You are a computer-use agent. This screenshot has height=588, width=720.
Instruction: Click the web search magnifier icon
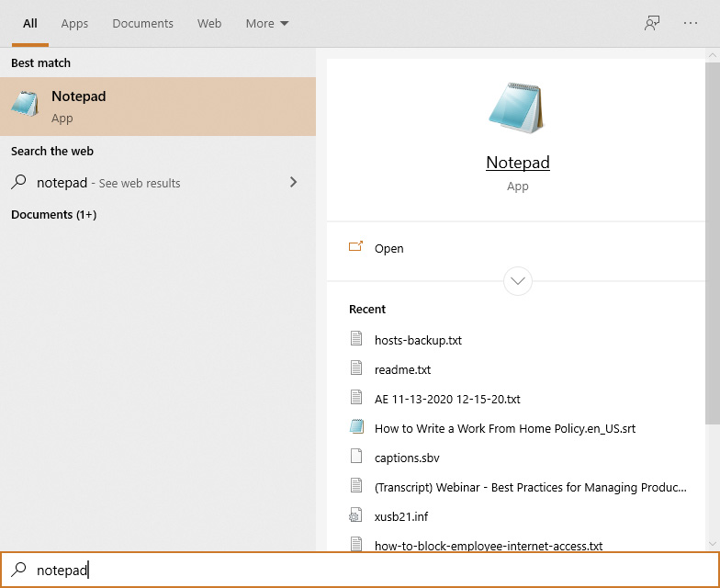[x=18, y=182]
